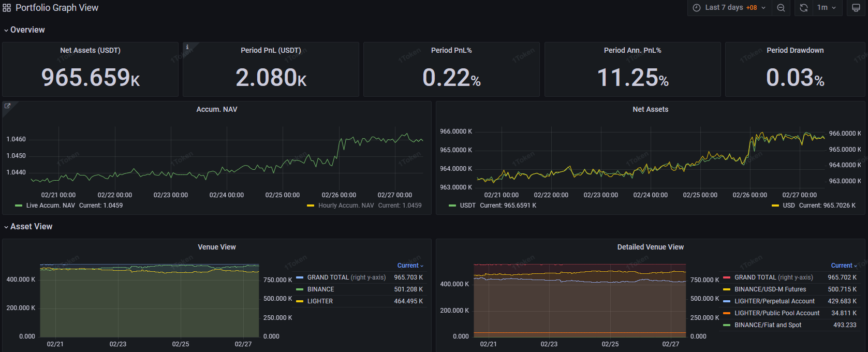Select the 11.25% annualized PnL value

tap(632, 78)
